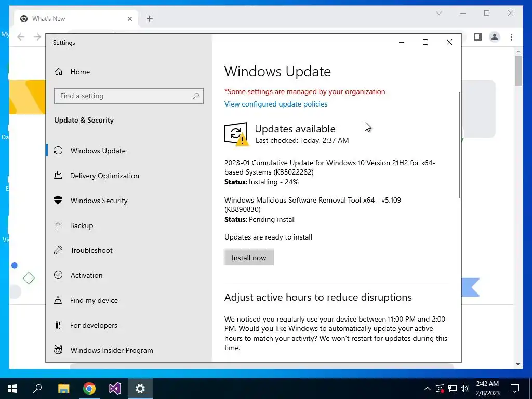Screen dimensions: 532x399
Task: Launch Visual Studio from the taskbar
Action: [115, 389]
